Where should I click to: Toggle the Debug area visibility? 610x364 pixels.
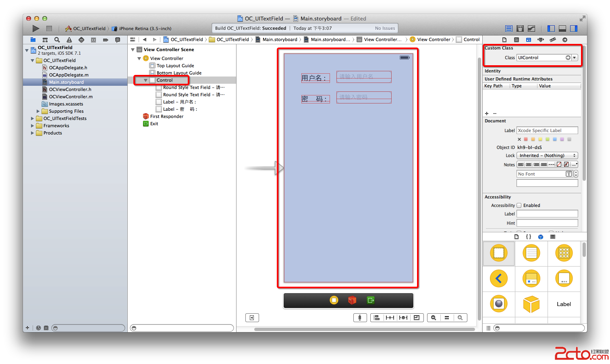tap(562, 29)
